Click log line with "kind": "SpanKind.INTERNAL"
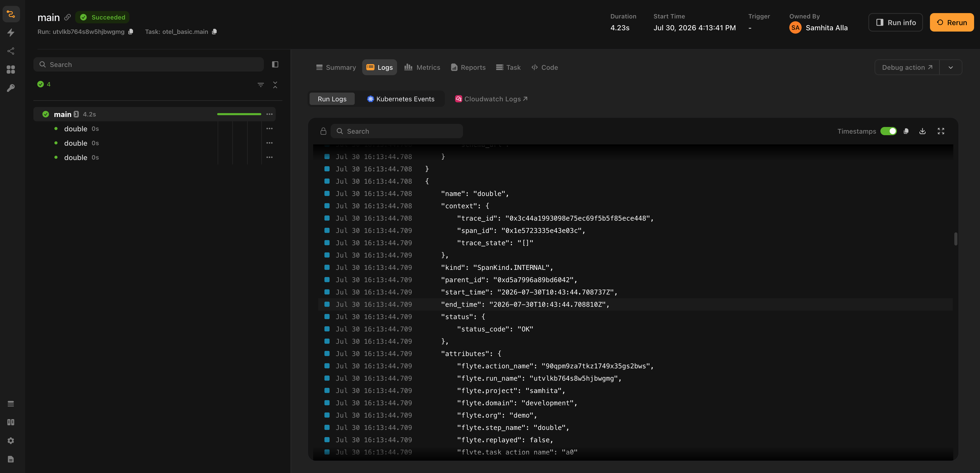The width and height of the screenshot is (980, 473). [x=635, y=267]
